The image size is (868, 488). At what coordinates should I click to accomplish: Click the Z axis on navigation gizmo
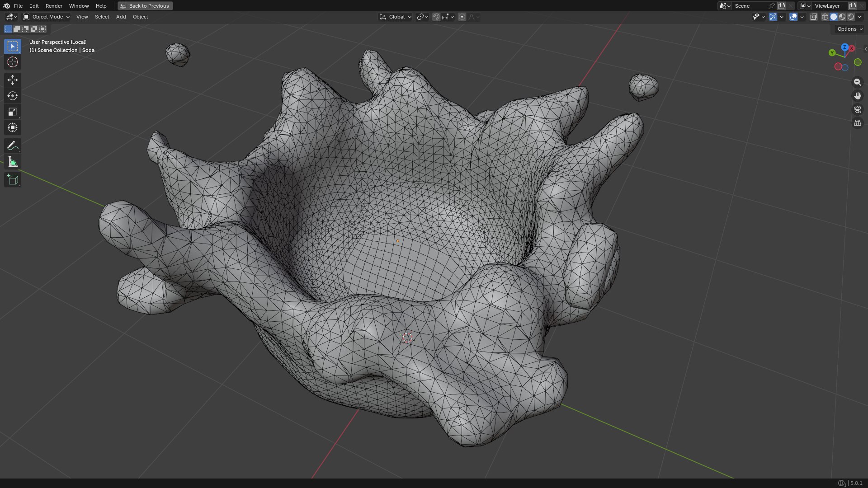click(844, 47)
